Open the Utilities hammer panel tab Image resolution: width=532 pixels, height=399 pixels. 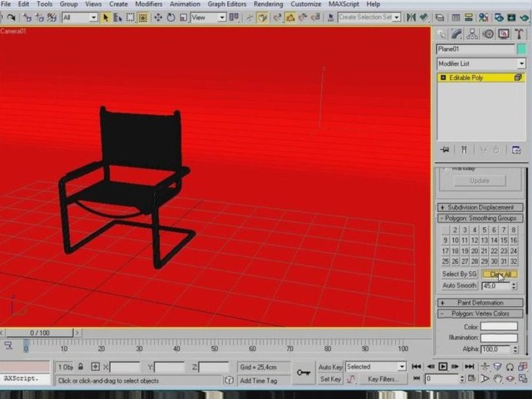(519, 34)
